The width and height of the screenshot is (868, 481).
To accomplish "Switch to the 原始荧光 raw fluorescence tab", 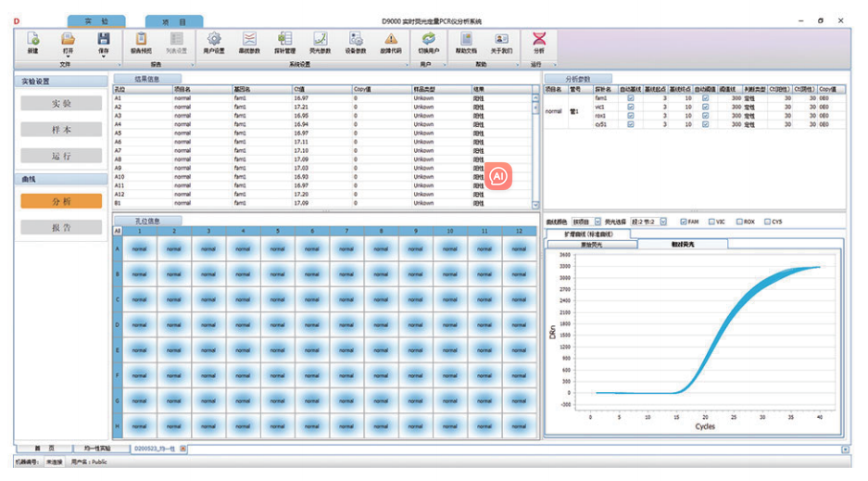I will tap(591, 245).
